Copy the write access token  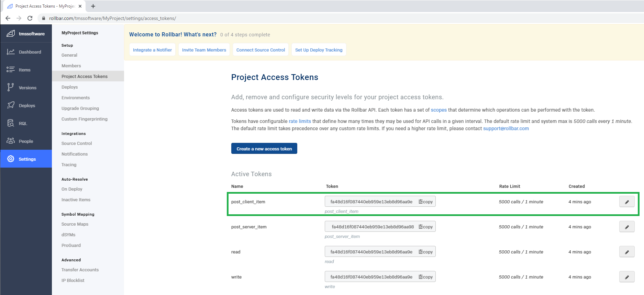click(x=425, y=277)
